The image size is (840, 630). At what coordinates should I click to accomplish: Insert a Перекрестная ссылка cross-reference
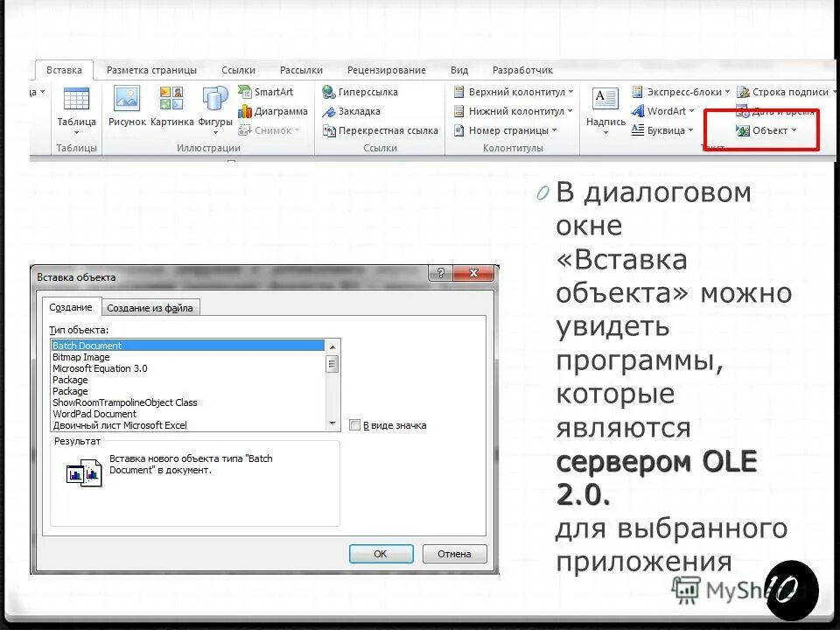(x=382, y=129)
